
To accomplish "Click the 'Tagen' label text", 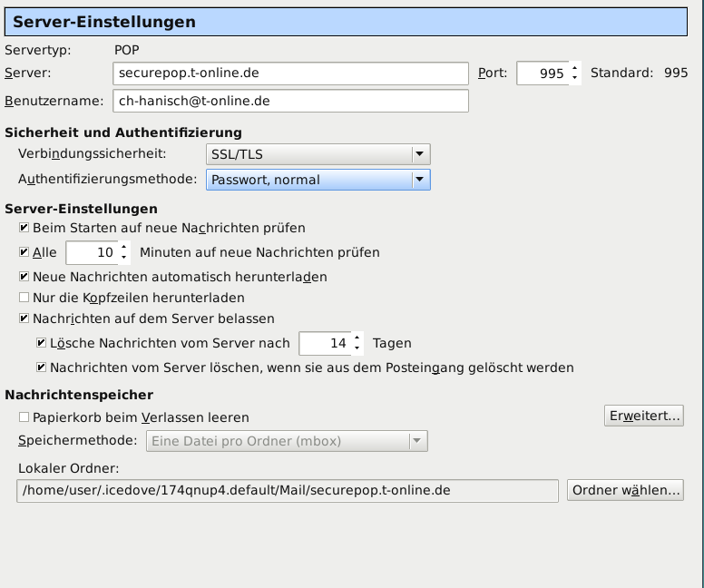I will coord(392,344).
